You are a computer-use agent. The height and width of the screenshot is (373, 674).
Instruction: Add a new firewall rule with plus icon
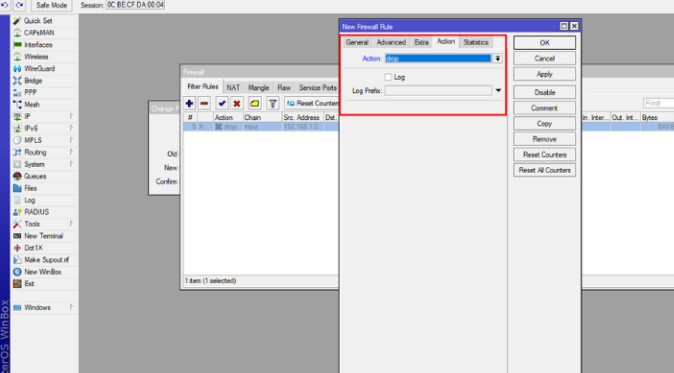click(189, 104)
